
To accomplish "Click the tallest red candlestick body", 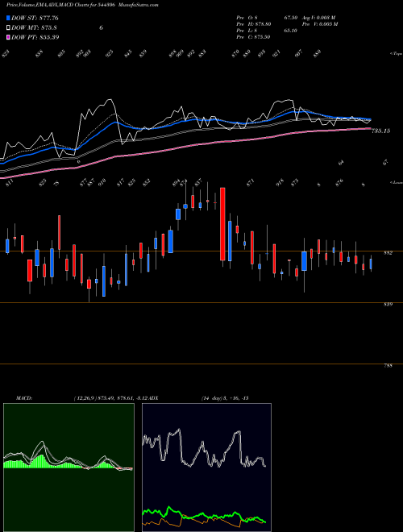I will pos(222,224).
